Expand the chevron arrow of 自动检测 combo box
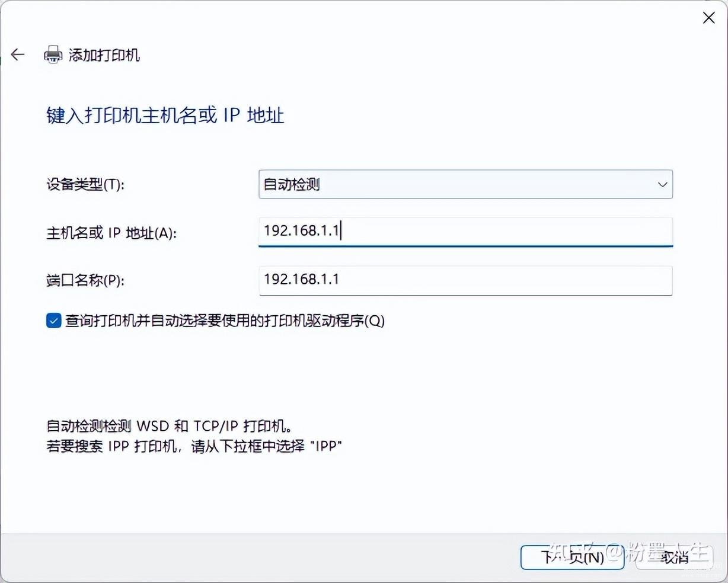 coord(662,184)
